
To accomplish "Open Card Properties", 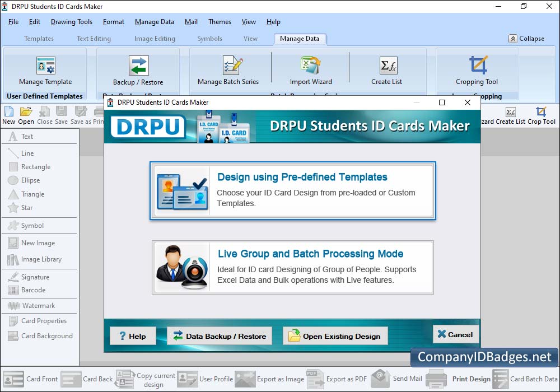I will point(37,320).
